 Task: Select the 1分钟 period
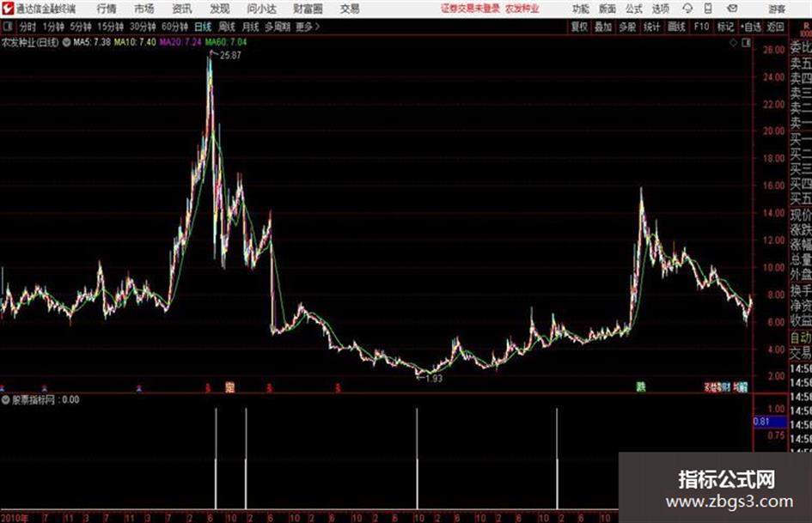coord(52,27)
